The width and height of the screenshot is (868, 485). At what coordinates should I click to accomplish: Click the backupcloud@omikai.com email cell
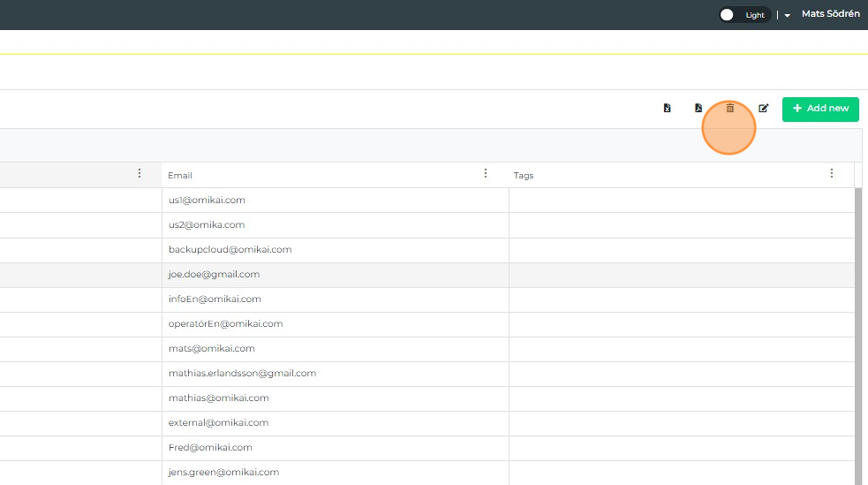[230, 250]
